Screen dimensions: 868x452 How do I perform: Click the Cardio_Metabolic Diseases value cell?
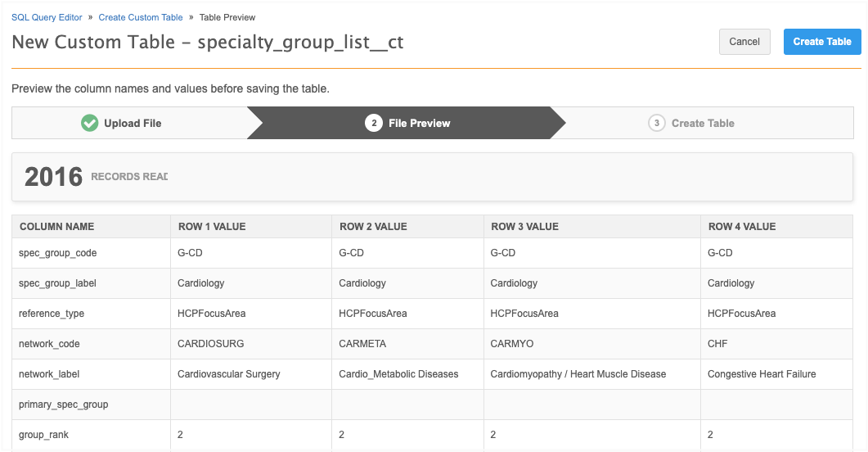click(x=398, y=374)
